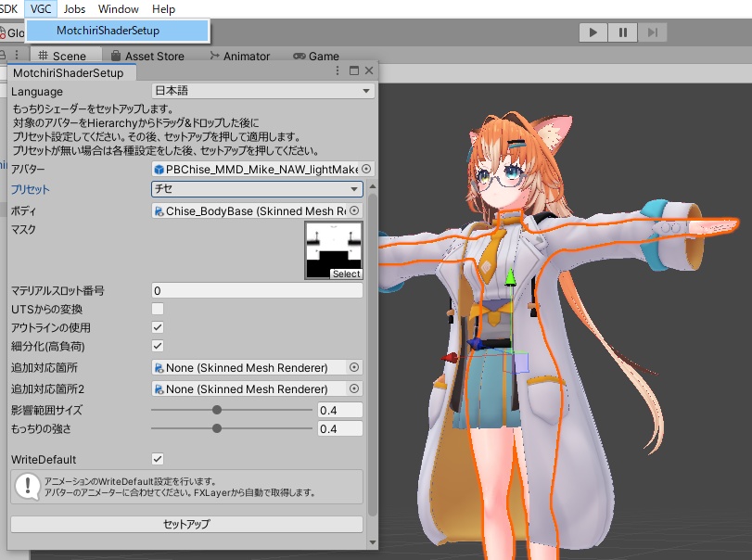Enable the UTSからの変換 checkbox
Viewport: 752px width, 560px height.
(157, 309)
